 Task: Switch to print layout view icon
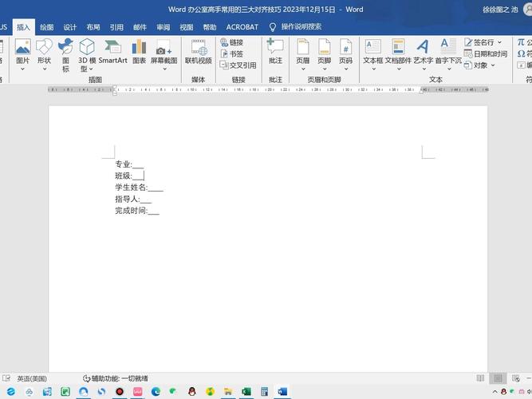click(x=498, y=378)
